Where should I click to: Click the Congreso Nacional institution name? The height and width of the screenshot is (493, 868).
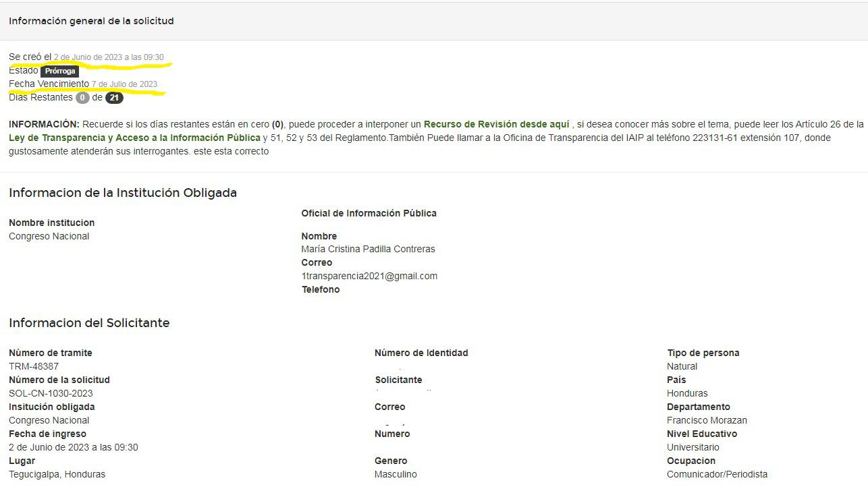48,236
